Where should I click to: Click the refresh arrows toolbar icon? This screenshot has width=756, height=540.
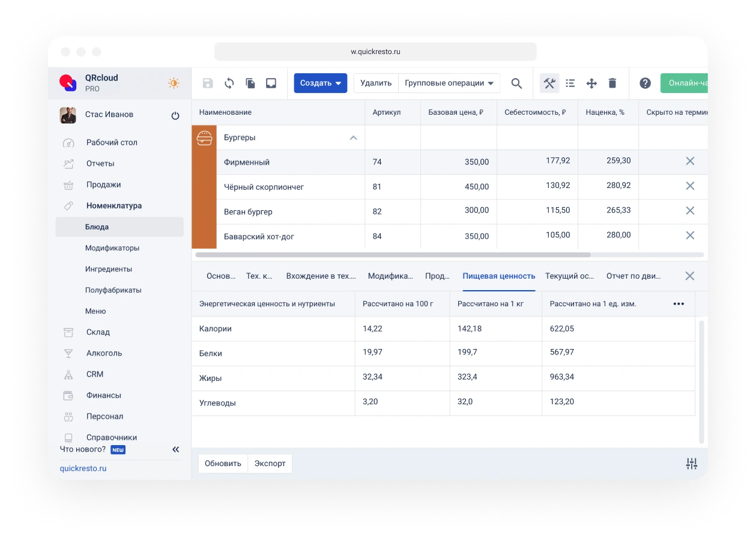[x=229, y=83]
